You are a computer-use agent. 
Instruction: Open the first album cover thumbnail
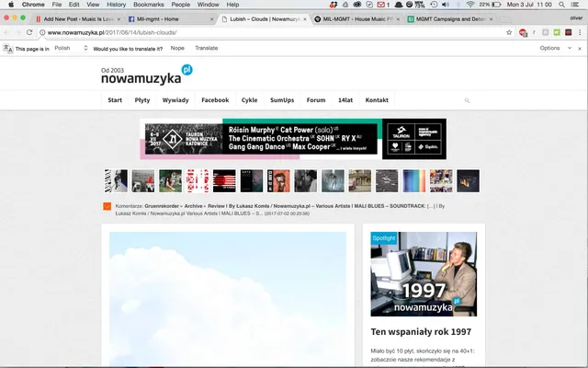[116, 180]
